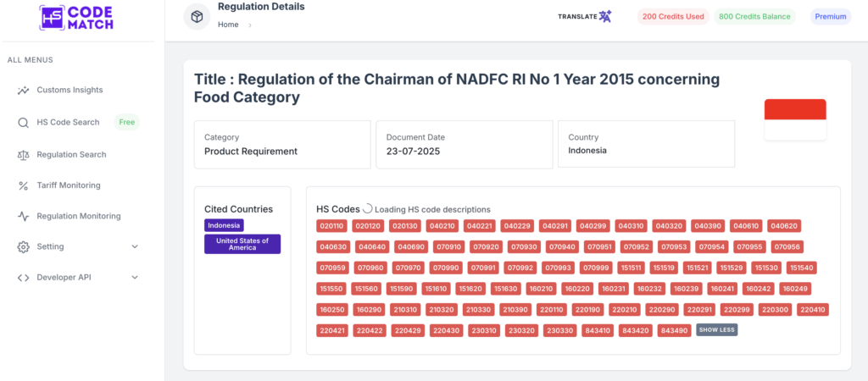
Task: Select HS code 070910 tag
Action: coord(448,247)
